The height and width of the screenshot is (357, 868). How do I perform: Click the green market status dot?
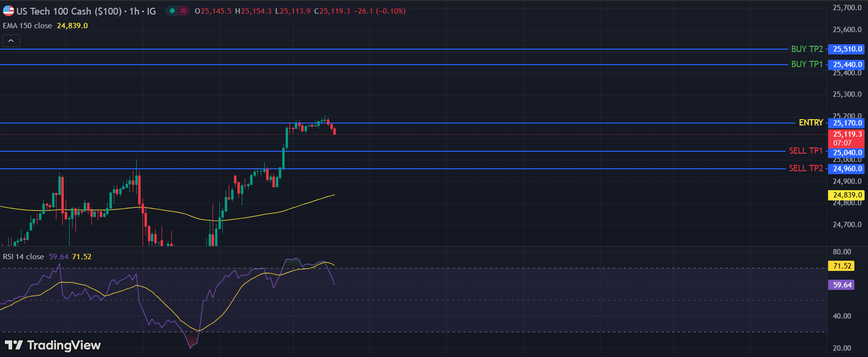[172, 11]
